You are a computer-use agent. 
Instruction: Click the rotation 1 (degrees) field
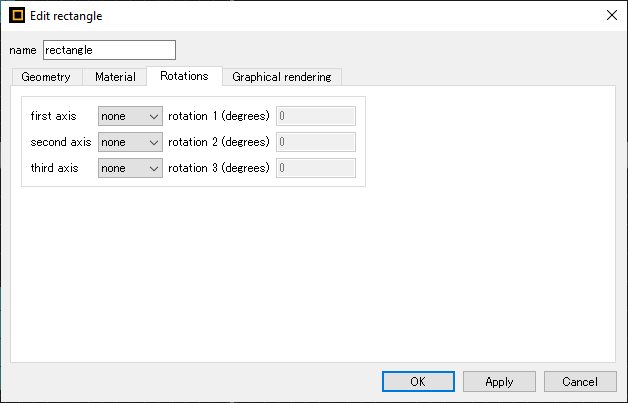coord(316,116)
